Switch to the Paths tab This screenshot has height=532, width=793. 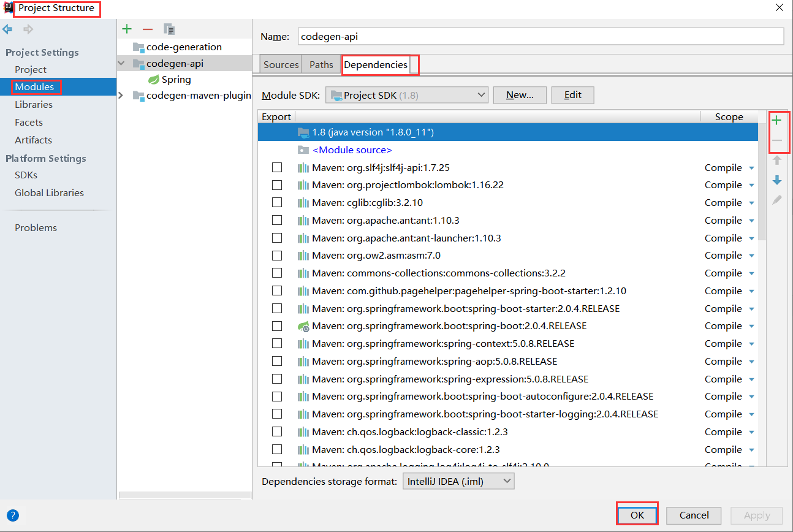point(321,64)
